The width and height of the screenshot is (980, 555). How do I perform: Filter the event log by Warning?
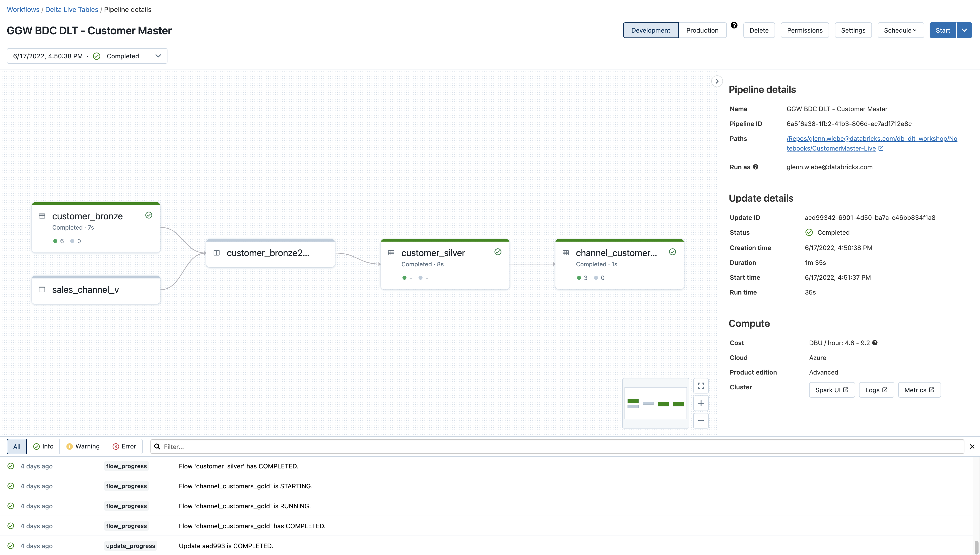tap(83, 446)
